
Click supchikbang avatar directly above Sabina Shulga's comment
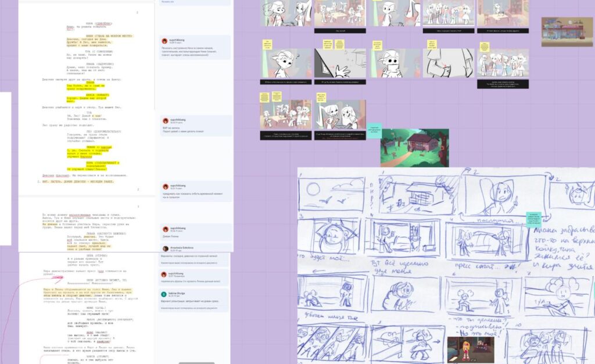point(164,274)
